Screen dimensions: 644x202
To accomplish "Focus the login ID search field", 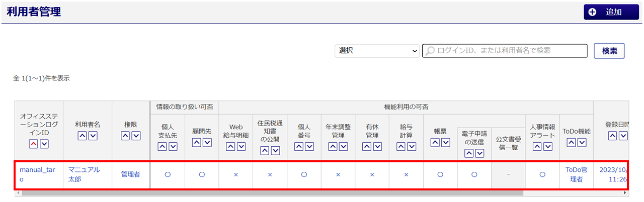I will (x=505, y=51).
